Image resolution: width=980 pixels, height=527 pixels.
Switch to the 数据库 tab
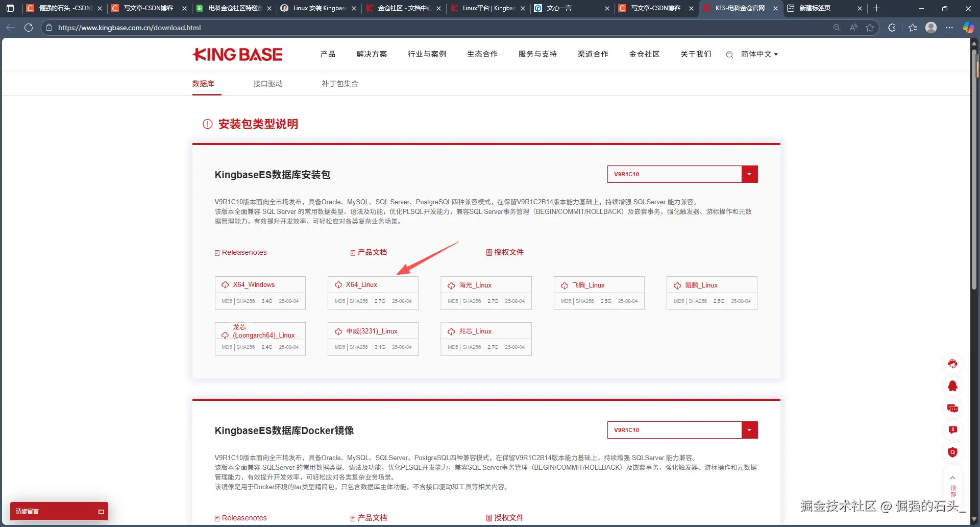(203, 84)
